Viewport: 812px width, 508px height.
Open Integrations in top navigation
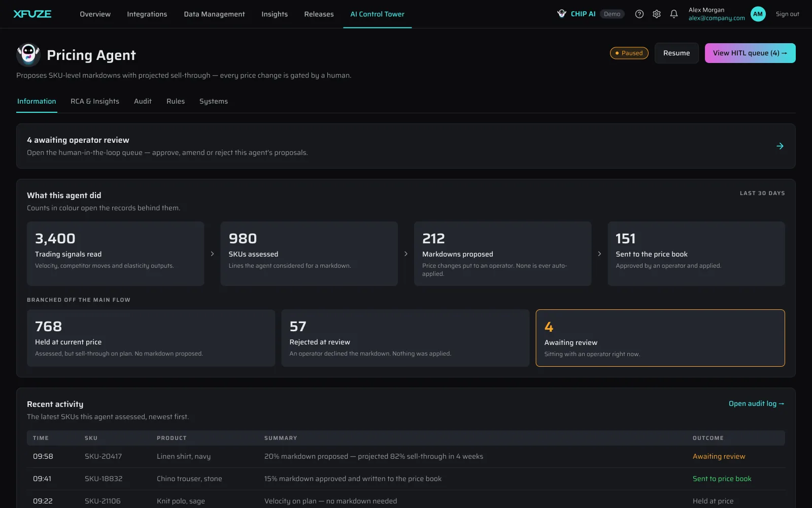tap(147, 14)
